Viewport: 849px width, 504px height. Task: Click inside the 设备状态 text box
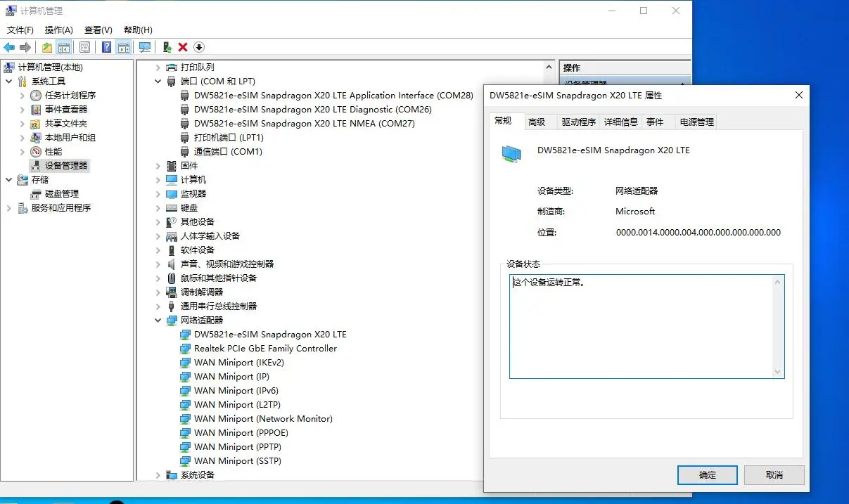(640, 327)
